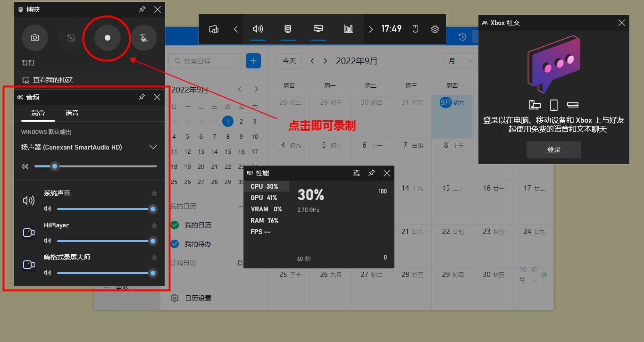Close the 音频 audio widget

(157, 97)
